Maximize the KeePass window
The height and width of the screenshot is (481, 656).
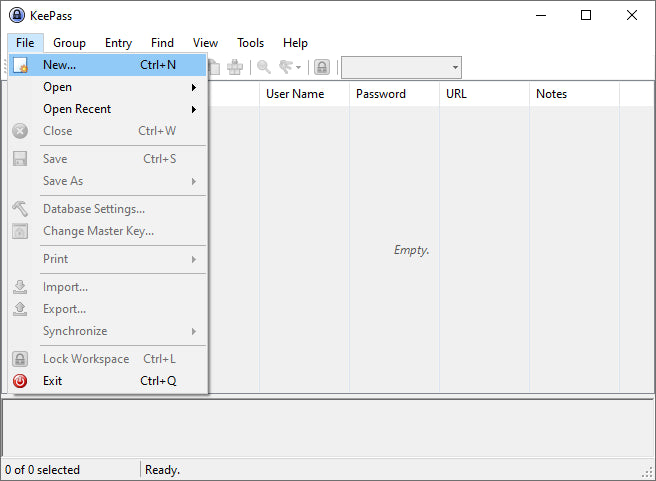pyautogui.click(x=586, y=15)
